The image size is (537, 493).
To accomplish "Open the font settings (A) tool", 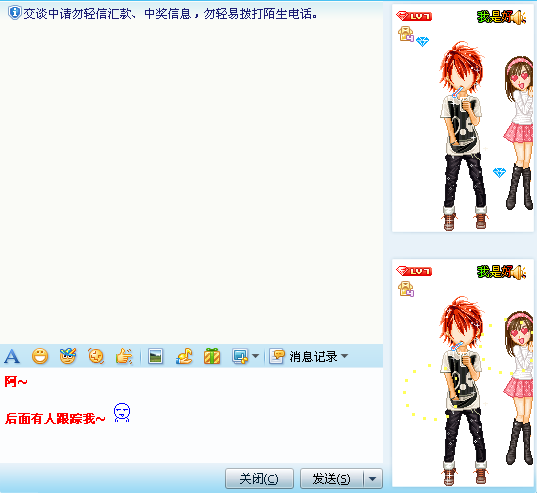I will (x=12, y=356).
